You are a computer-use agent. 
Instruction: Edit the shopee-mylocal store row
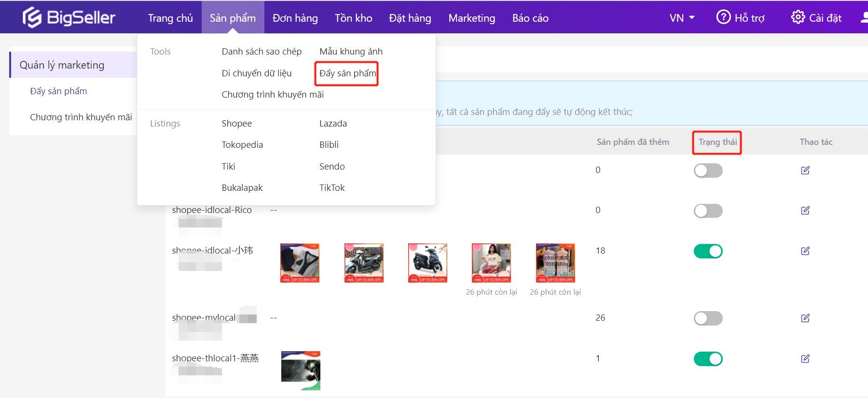[805, 318]
